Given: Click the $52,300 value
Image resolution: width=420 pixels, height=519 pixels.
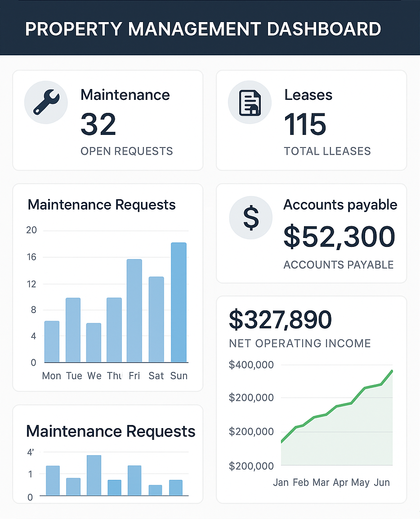Looking at the screenshot, I should [x=340, y=236].
